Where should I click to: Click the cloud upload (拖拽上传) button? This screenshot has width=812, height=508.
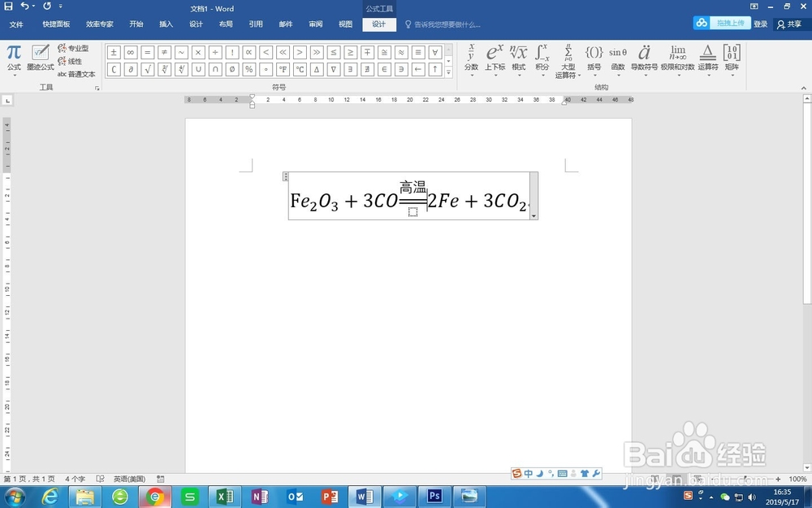click(x=722, y=23)
